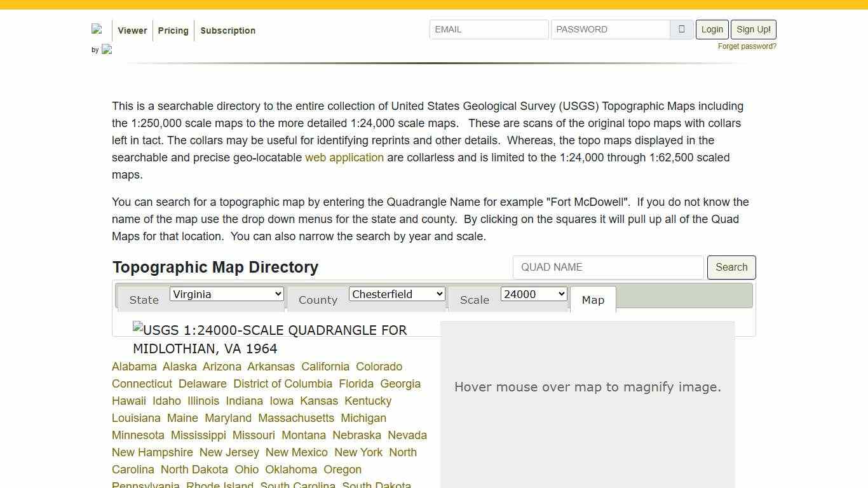Click the web application link in paragraph
Screen dimensions: 868x488
point(344,158)
